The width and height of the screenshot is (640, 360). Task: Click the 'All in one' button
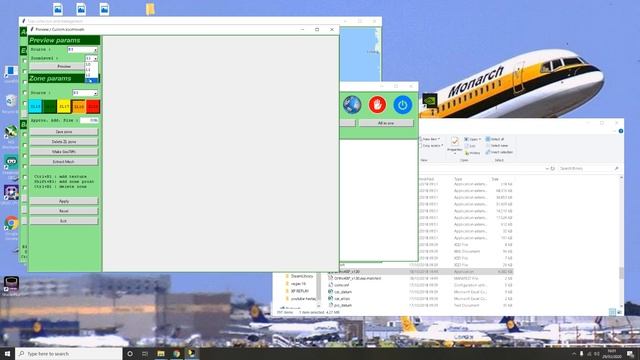coord(386,123)
